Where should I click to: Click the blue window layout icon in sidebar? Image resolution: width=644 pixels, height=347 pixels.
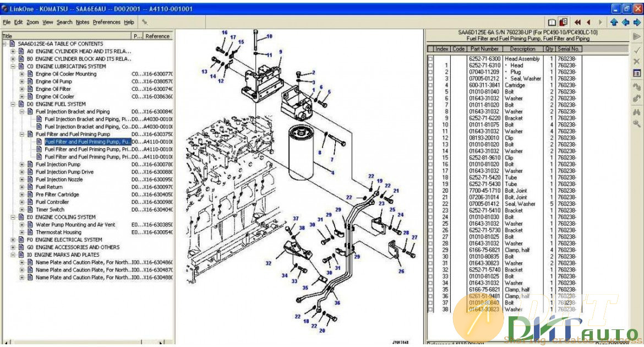coord(637,73)
